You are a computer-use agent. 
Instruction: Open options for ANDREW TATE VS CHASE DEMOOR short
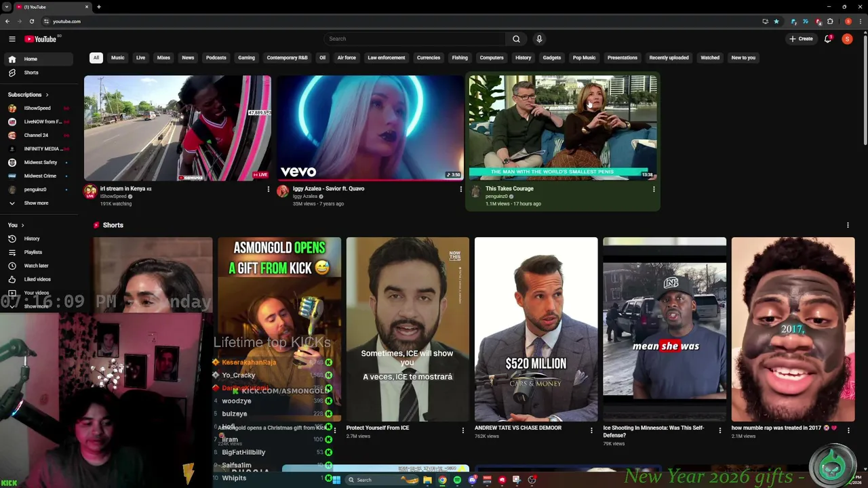coord(591,430)
